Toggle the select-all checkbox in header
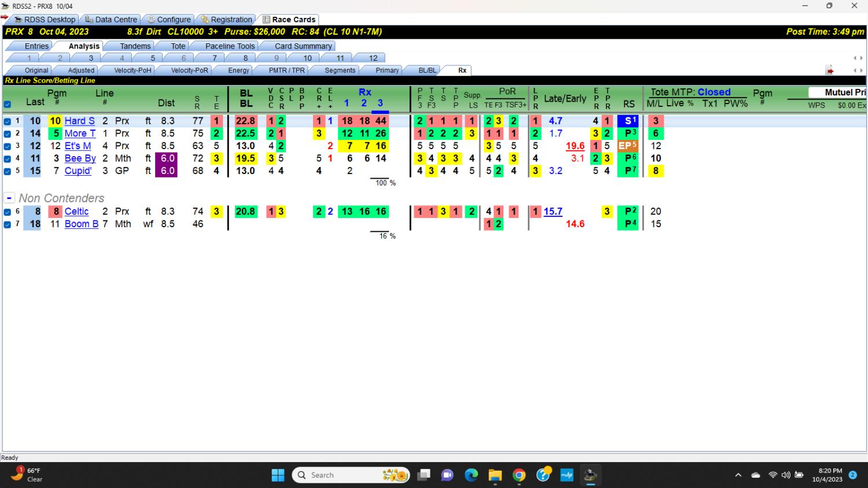The image size is (868, 488). pos(8,105)
